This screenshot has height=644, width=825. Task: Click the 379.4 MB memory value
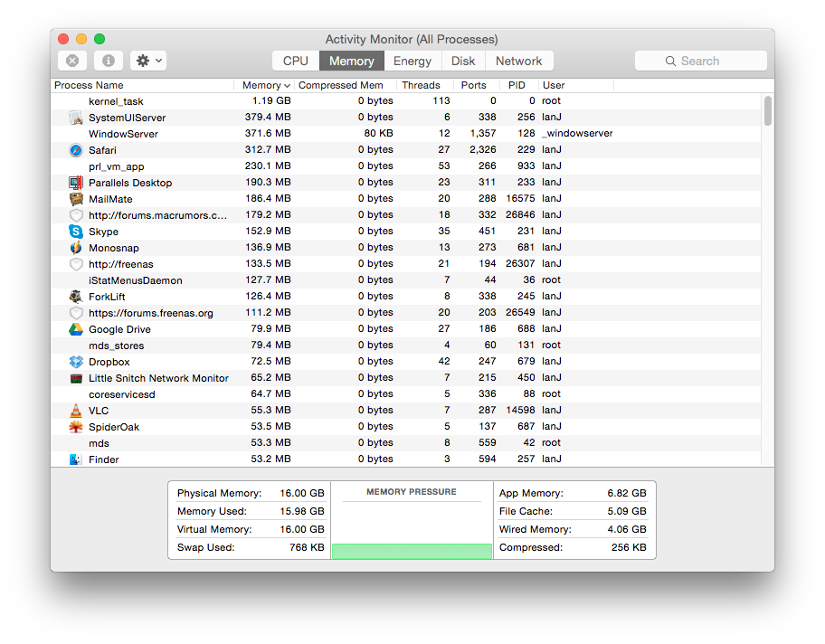tap(268, 117)
